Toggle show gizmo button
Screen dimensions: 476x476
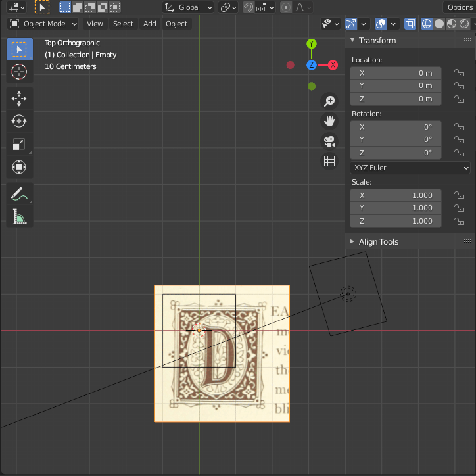pyautogui.click(x=351, y=24)
